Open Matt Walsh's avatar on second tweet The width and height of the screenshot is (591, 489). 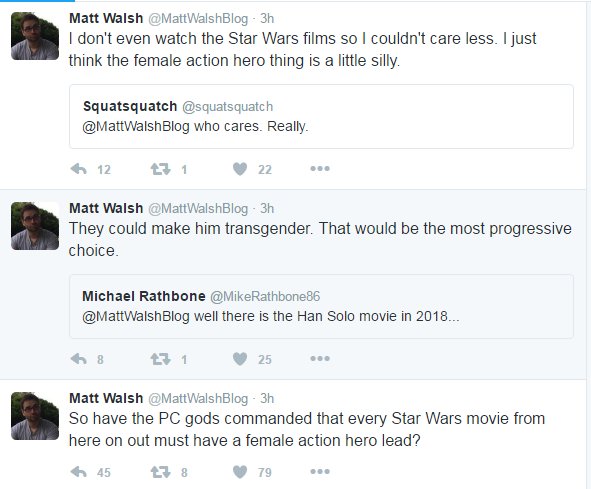tap(35, 226)
